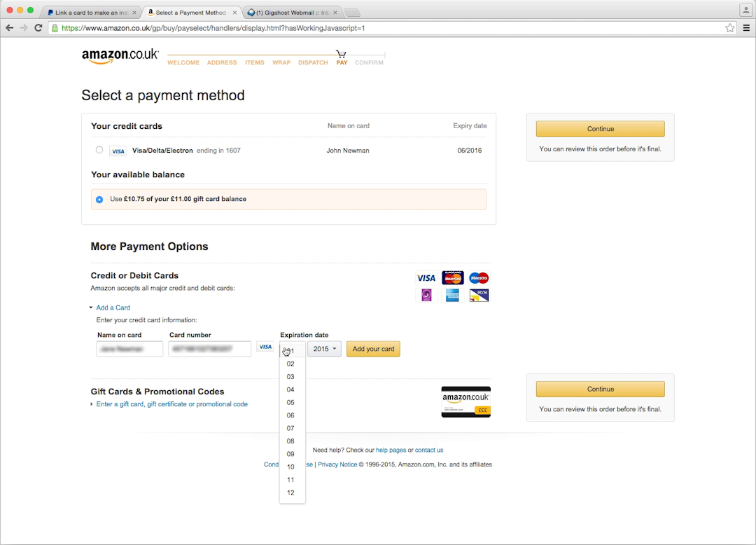Viewport: 756px width, 545px height.
Task: Click the bookmark star in the address bar
Action: (729, 28)
